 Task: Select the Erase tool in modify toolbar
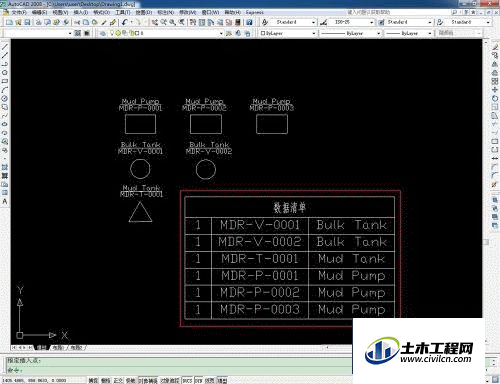pyautogui.click(x=495, y=47)
